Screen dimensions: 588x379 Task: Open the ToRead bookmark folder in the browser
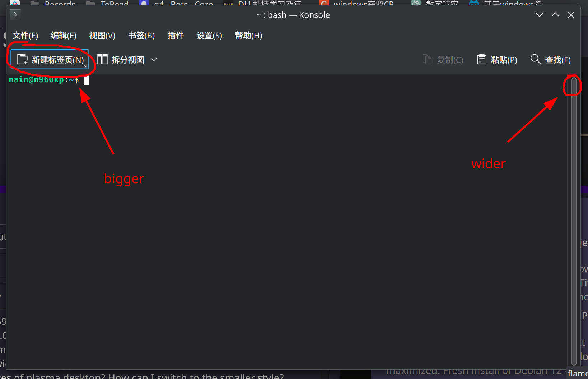pyautogui.click(x=108, y=3)
